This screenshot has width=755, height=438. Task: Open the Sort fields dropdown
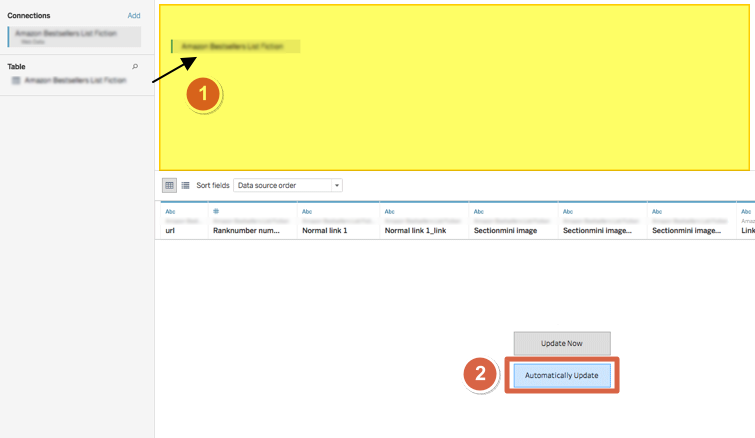click(x=287, y=185)
